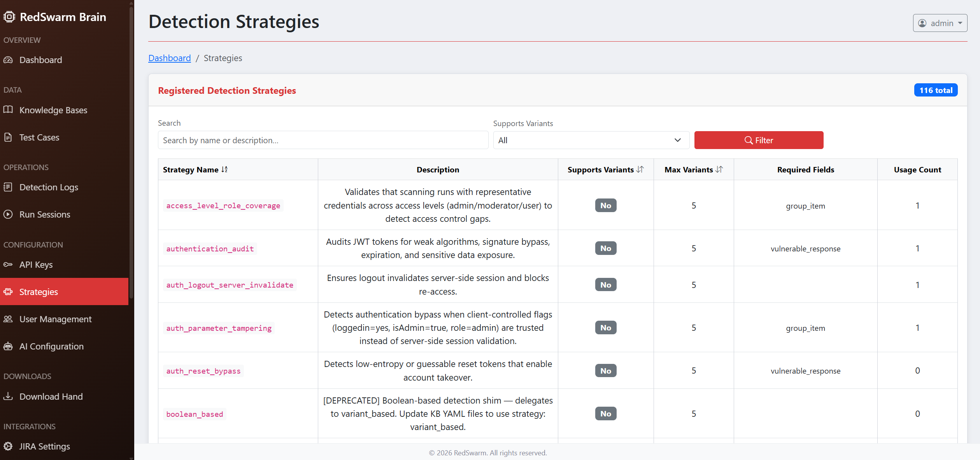Open Detection Logs from the sidebar
The image size is (980, 460).
tap(8, 187)
